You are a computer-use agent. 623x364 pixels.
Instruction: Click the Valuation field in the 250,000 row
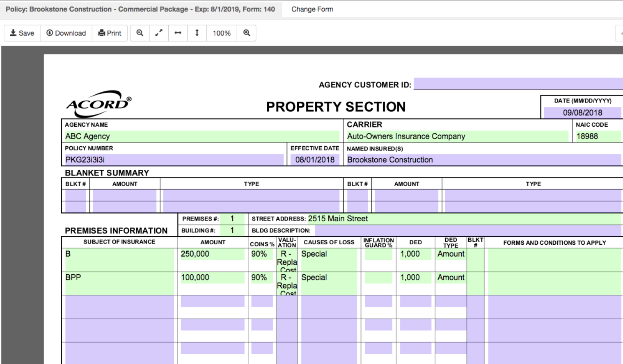click(x=287, y=260)
